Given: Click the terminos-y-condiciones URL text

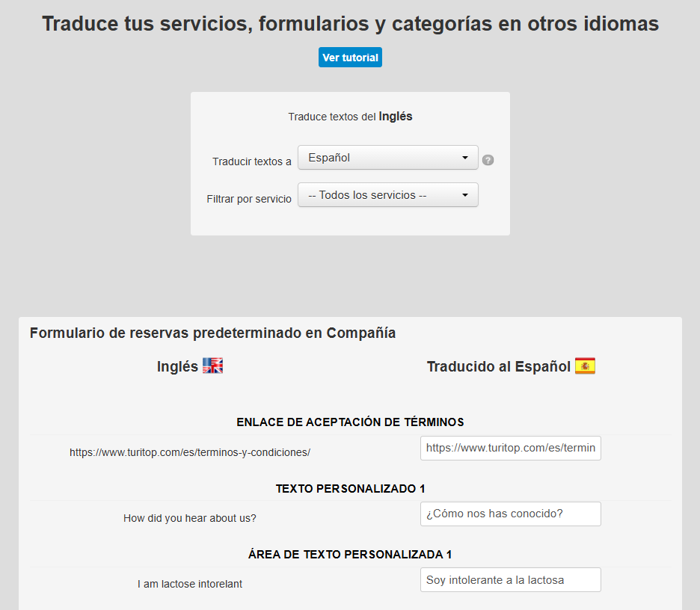Looking at the screenshot, I should [190, 452].
